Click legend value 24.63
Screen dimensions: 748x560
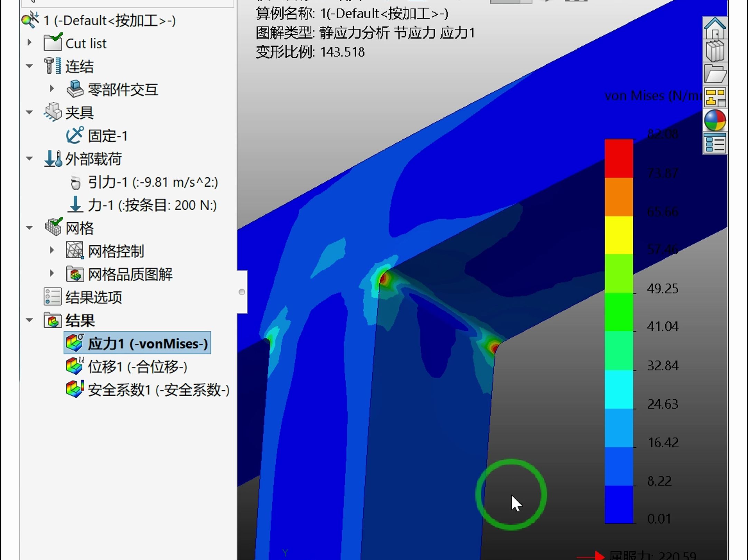click(x=663, y=404)
